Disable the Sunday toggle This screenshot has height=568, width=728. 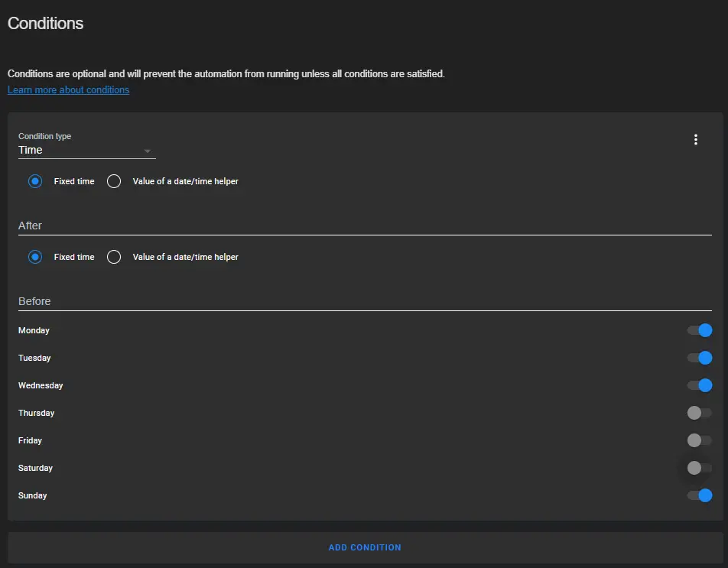pos(700,495)
